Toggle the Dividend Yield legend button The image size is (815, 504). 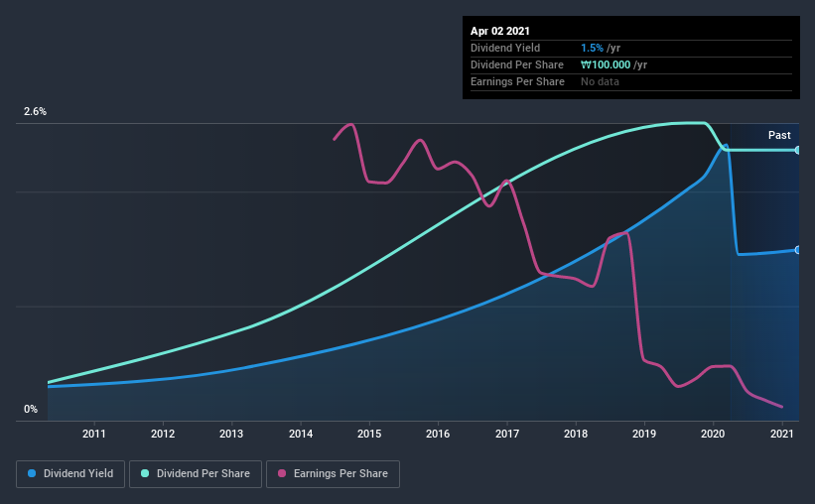coord(70,474)
